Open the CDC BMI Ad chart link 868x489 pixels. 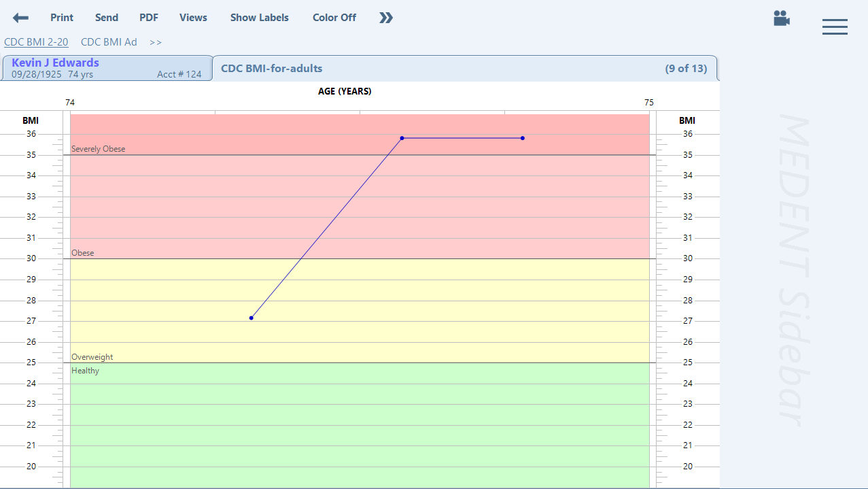(109, 42)
